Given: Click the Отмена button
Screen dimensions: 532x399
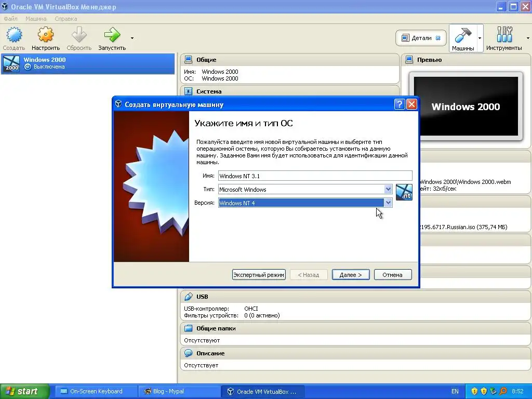Looking at the screenshot, I should click(x=393, y=275).
